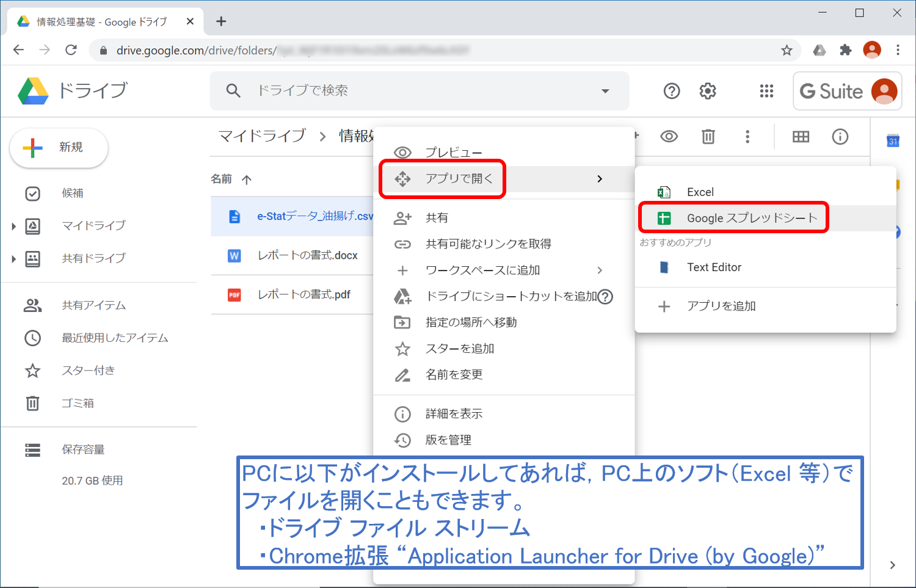Viewport: 916px width, 588px height.
Task: Click 名前 column header
Action: [221, 179]
